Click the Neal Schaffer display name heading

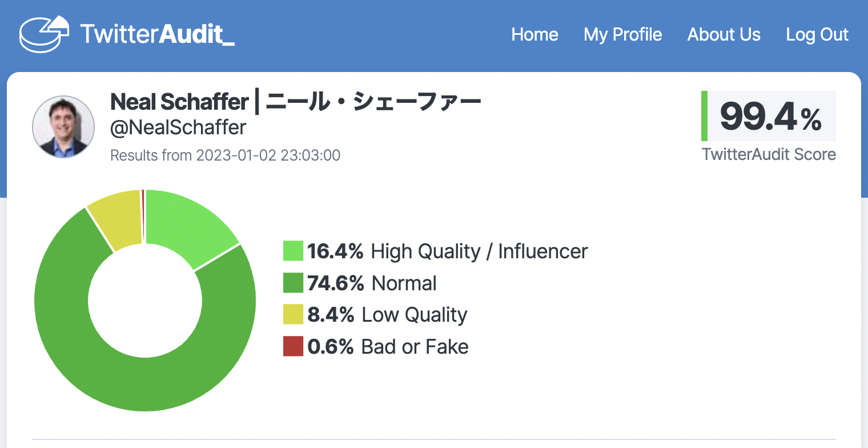pos(295,102)
